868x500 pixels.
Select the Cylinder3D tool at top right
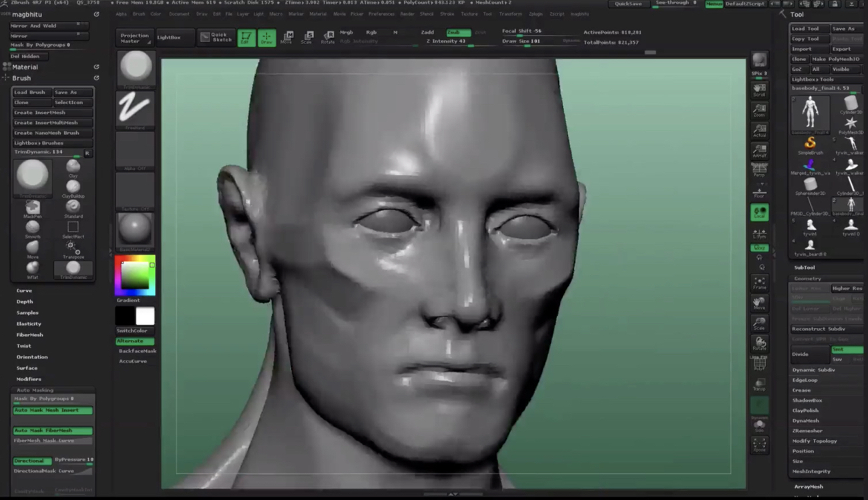(x=850, y=104)
